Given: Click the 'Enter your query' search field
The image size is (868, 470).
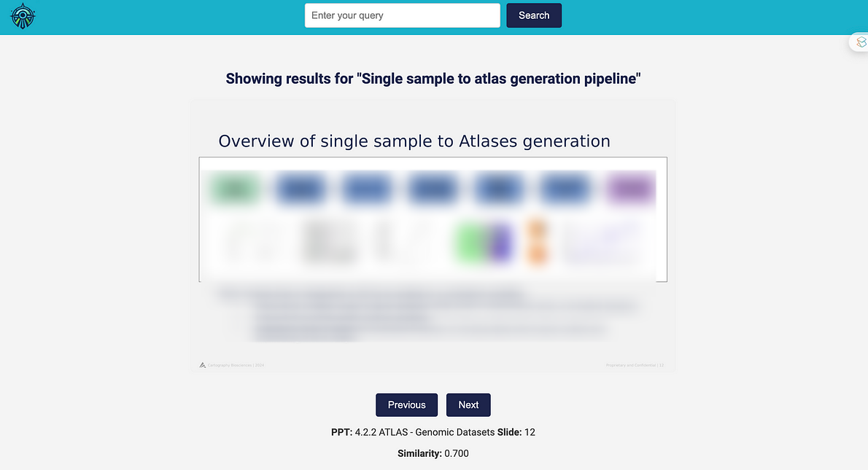Looking at the screenshot, I should tap(402, 15).
